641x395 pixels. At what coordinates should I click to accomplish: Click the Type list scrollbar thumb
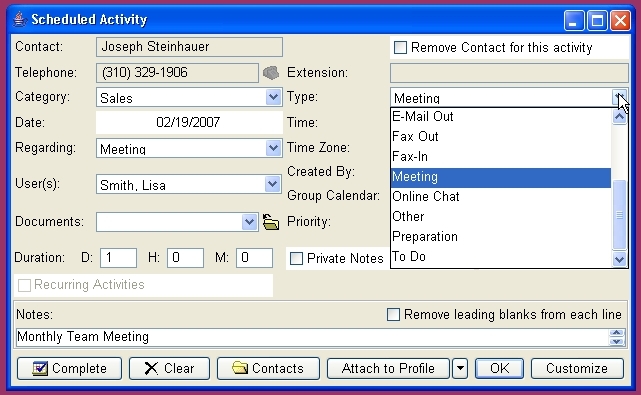click(x=620, y=215)
